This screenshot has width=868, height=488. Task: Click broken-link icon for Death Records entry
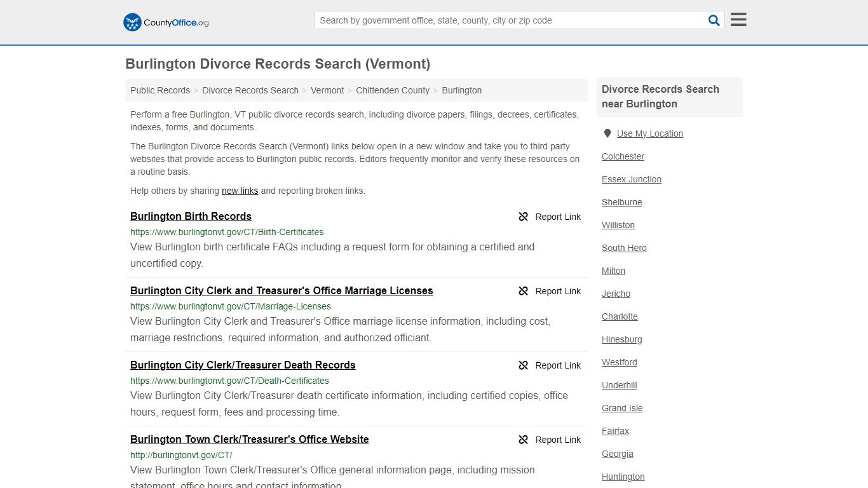(524, 365)
